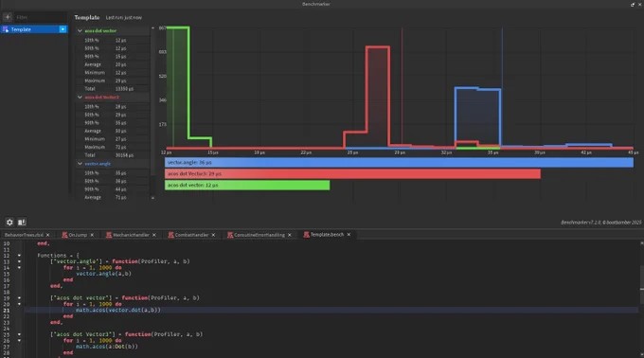Open the docs book icon beside settings gear

(x=22, y=223)
